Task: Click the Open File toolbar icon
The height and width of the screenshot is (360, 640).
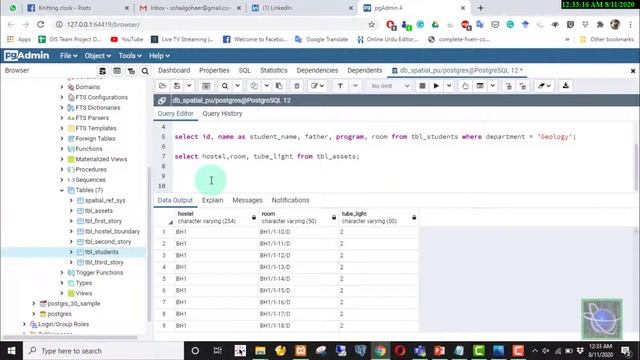Action: coord(162,86)
